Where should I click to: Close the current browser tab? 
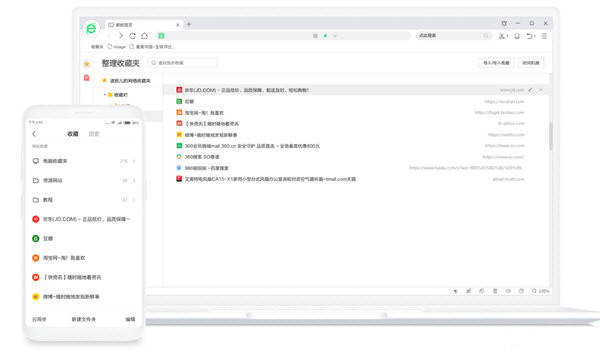pos(178,24)
